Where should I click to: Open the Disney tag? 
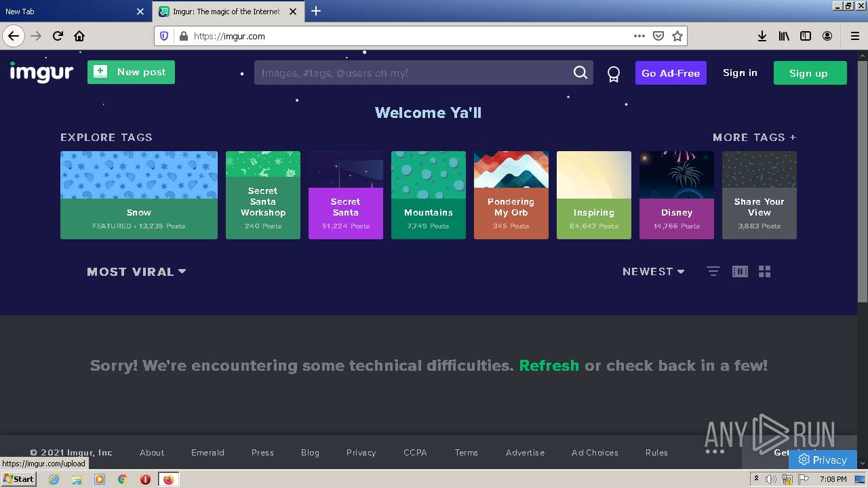click(677, 195)
